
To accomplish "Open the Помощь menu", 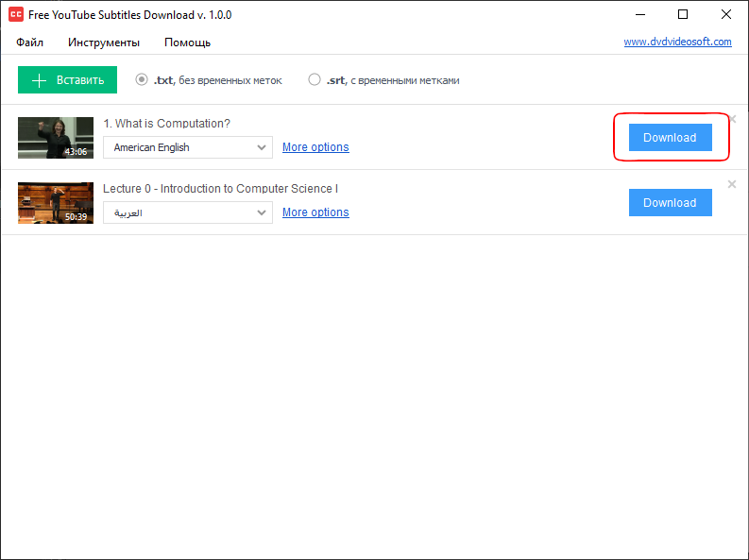I will pyautogui.click(x=187, y=42).
